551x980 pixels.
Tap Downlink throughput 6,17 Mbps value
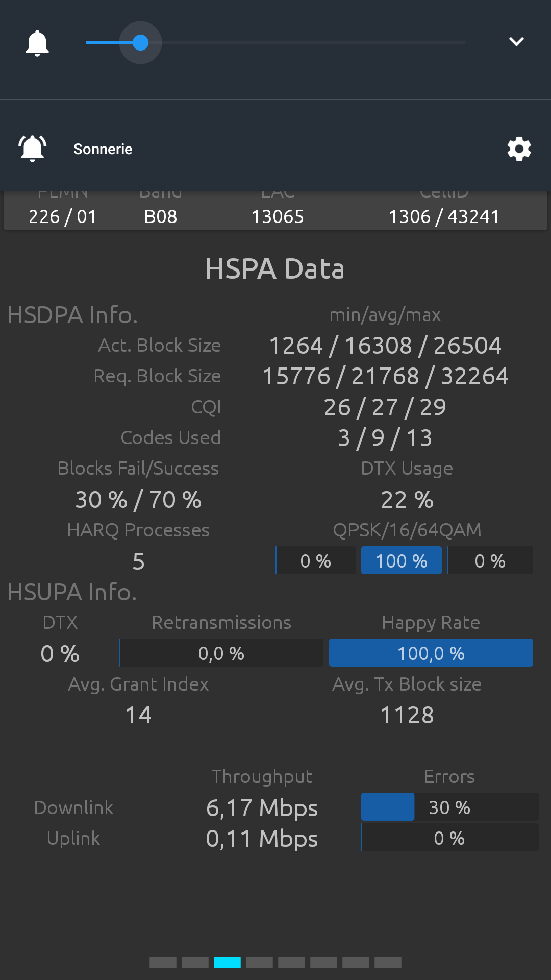coord(262,808)
